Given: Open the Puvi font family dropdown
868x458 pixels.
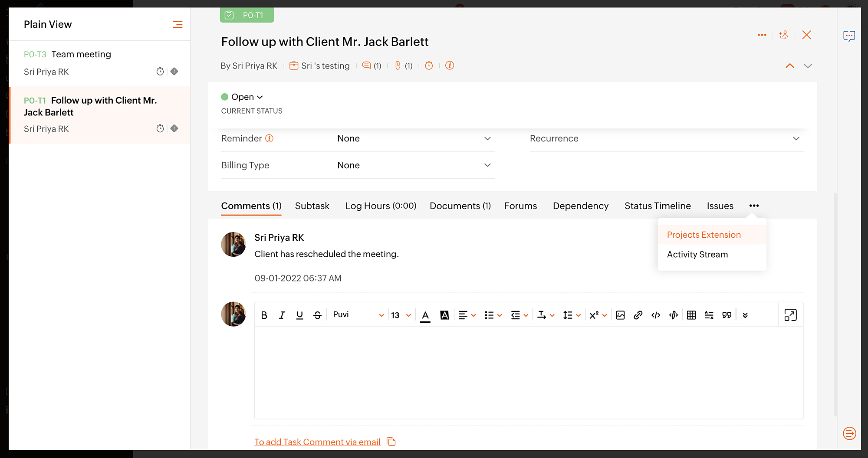Looking at the screenshot, I should [x=358, y=315].
